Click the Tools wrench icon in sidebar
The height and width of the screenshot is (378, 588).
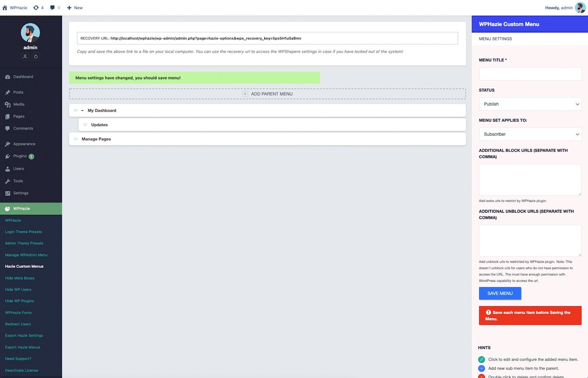7,181
